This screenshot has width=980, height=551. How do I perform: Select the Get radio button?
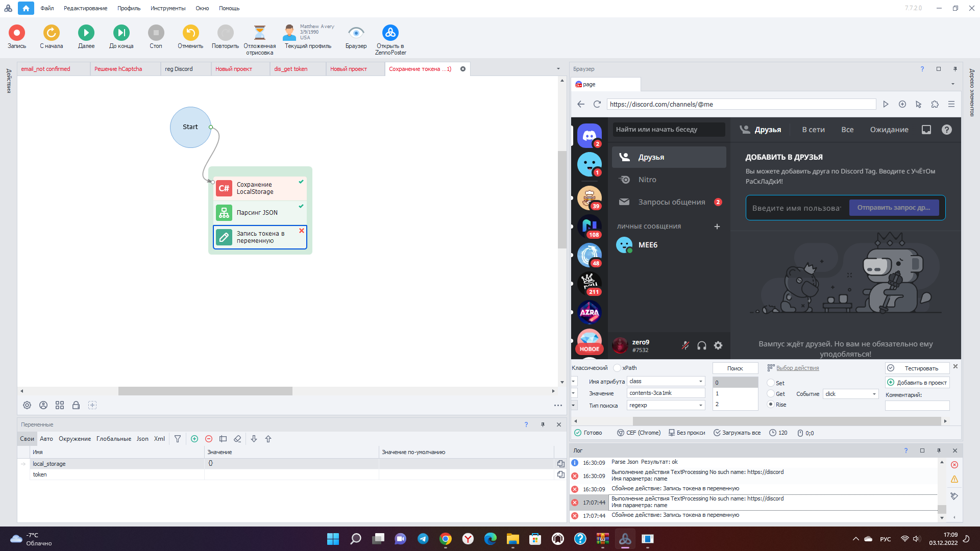[x=771, y=394]
